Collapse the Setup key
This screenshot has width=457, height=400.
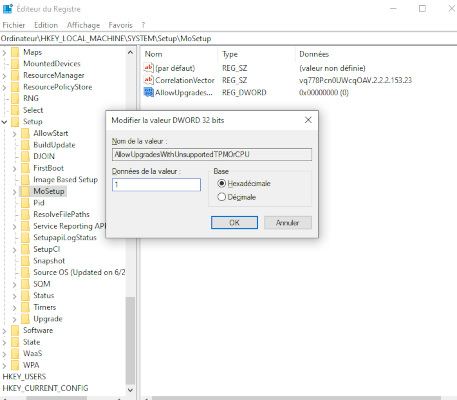tap(4, 122)
